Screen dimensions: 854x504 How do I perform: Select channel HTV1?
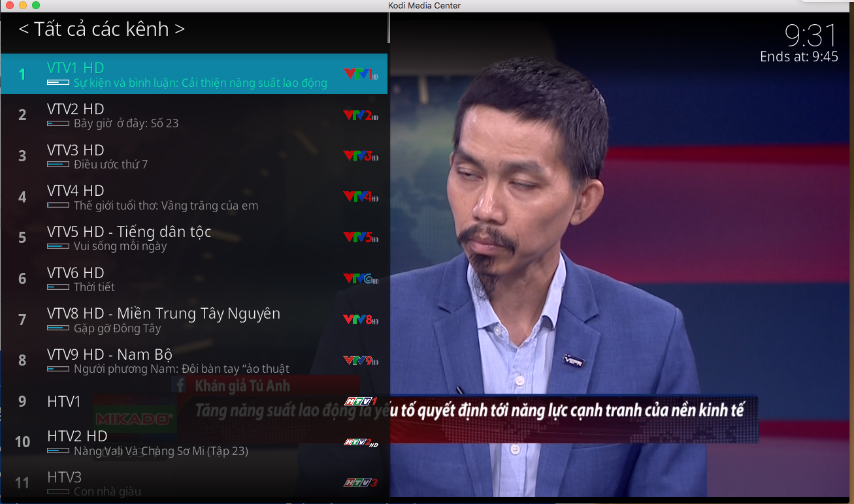tap(194, 402)
